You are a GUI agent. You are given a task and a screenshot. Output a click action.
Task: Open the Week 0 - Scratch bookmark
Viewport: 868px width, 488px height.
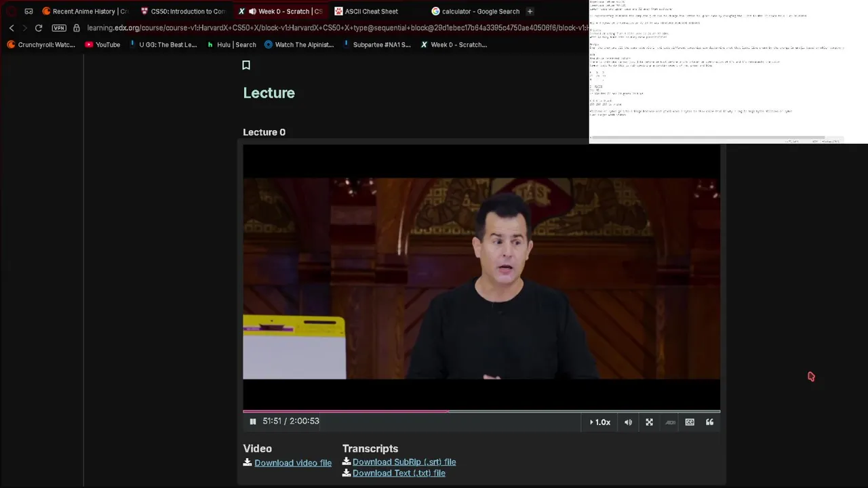[x=454, y=45]
